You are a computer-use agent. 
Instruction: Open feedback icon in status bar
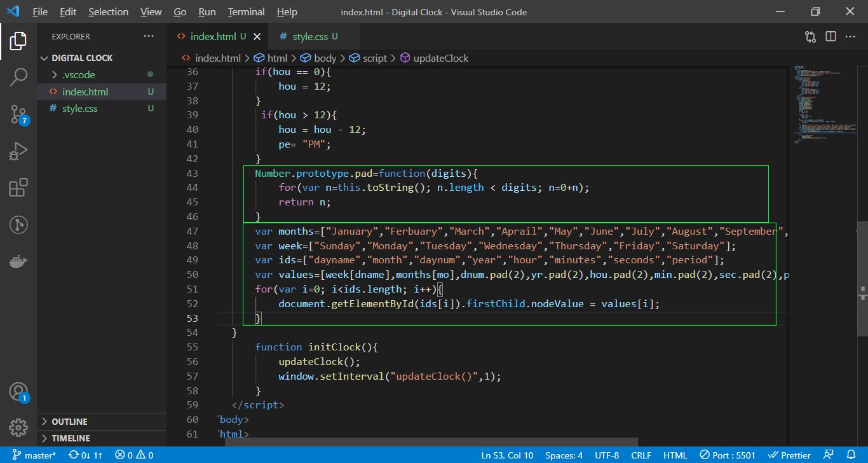coord(828,455)
